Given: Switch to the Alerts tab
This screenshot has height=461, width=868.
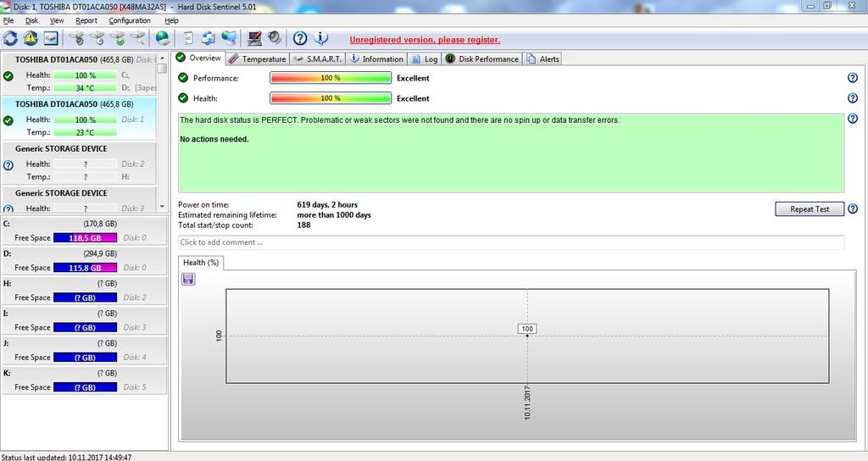Looking at the screenshot, I should (x=542, y=58).
